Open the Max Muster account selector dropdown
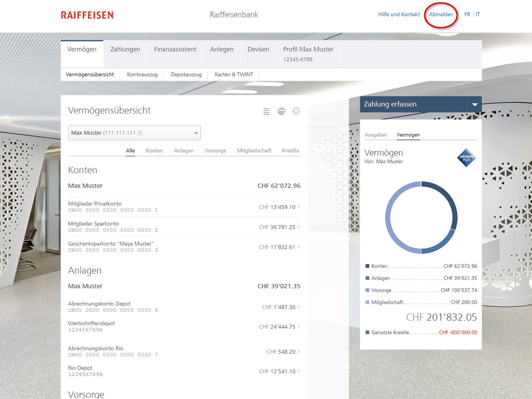Viewport: 532px width, 399px height. click(134, 133)
